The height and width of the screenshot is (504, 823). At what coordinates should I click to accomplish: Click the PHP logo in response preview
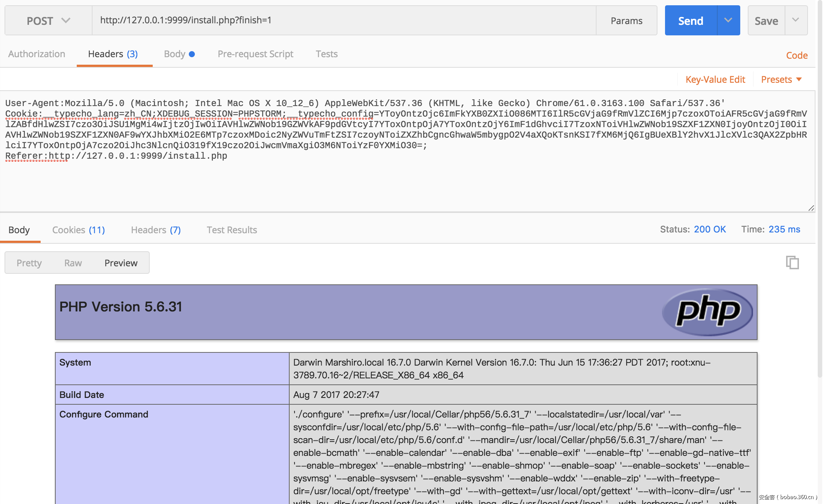708,312
